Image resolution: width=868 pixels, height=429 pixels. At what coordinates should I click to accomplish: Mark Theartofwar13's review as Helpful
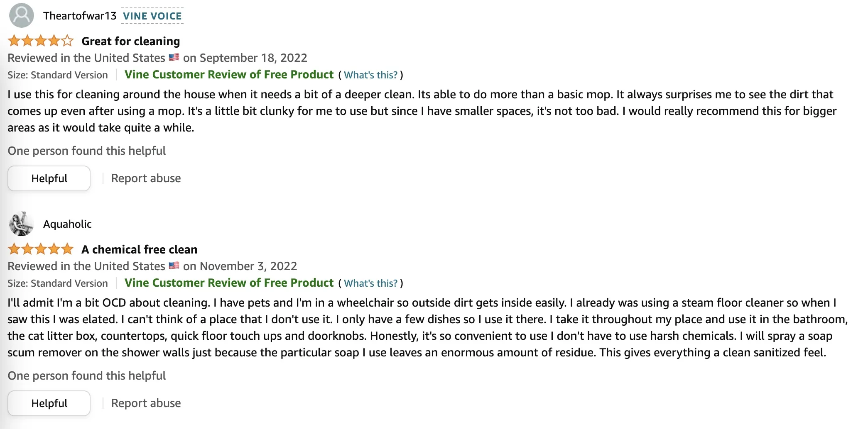point(49,178)
